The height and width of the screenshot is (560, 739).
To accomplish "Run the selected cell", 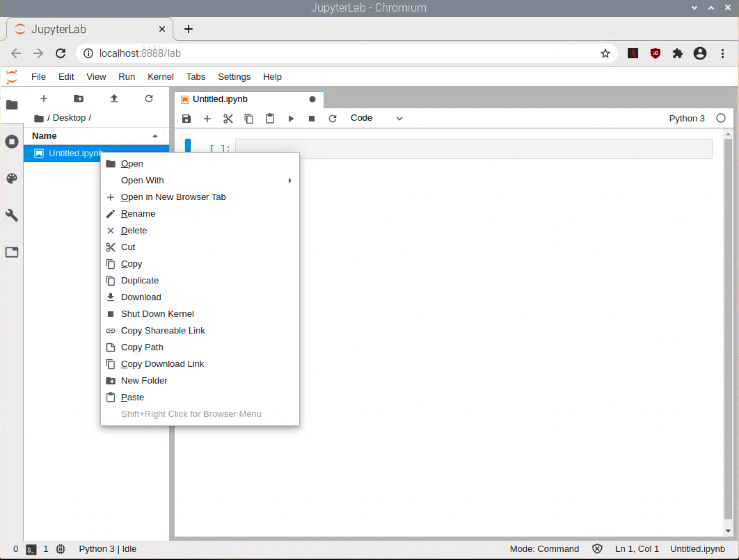I will [291, 119].
